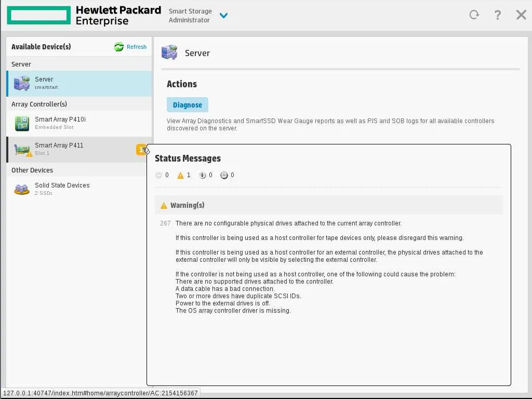Click the reload icon in header
This screenshot has width=532, height=399.
[x=474, y=15]
